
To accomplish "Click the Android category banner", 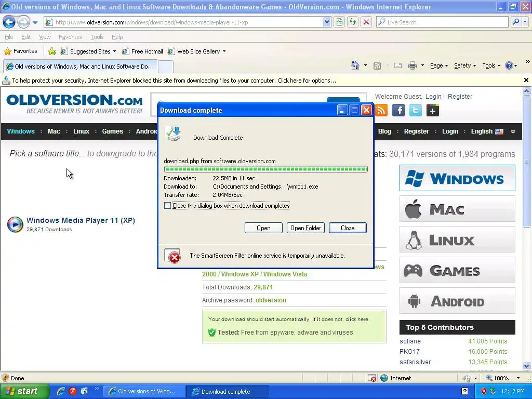I will pyautogui.click(x=457, y=301).
